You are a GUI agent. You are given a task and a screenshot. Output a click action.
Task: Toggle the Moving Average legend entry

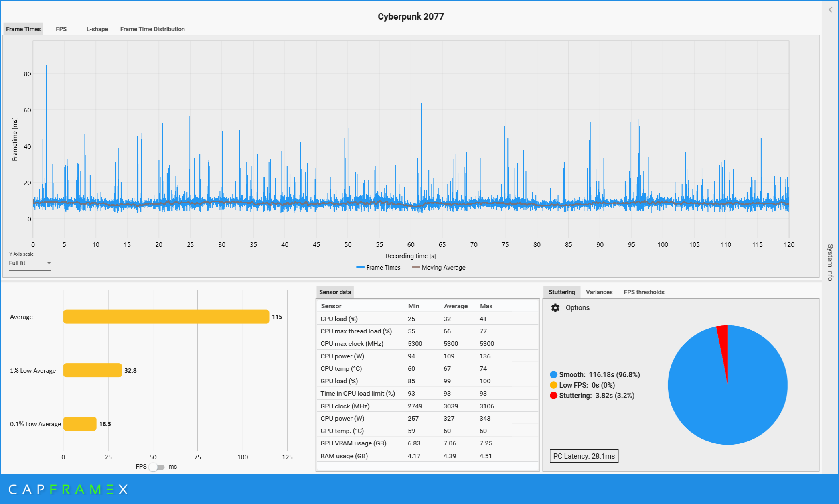pos(438,268)
